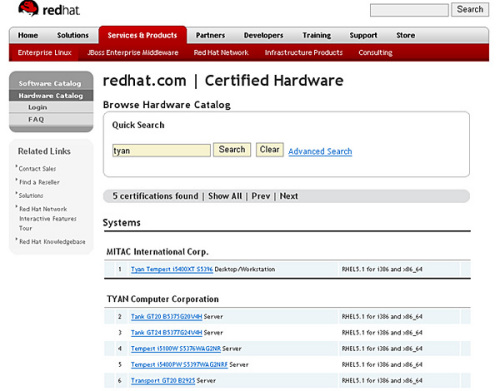This screenshot has height=391, width=500.
Task: Click the Clear button
Action: coord(270,150)
